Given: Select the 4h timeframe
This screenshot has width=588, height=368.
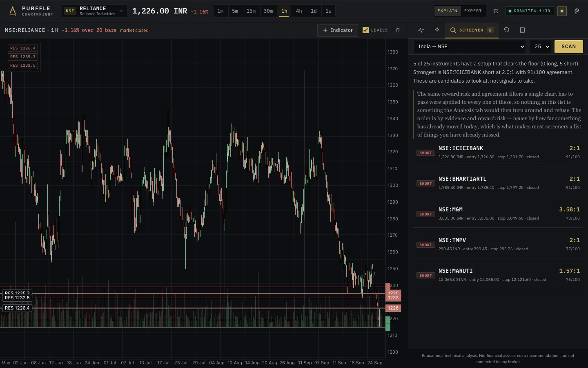Looking at the screenshot, I should pos(299,11).
